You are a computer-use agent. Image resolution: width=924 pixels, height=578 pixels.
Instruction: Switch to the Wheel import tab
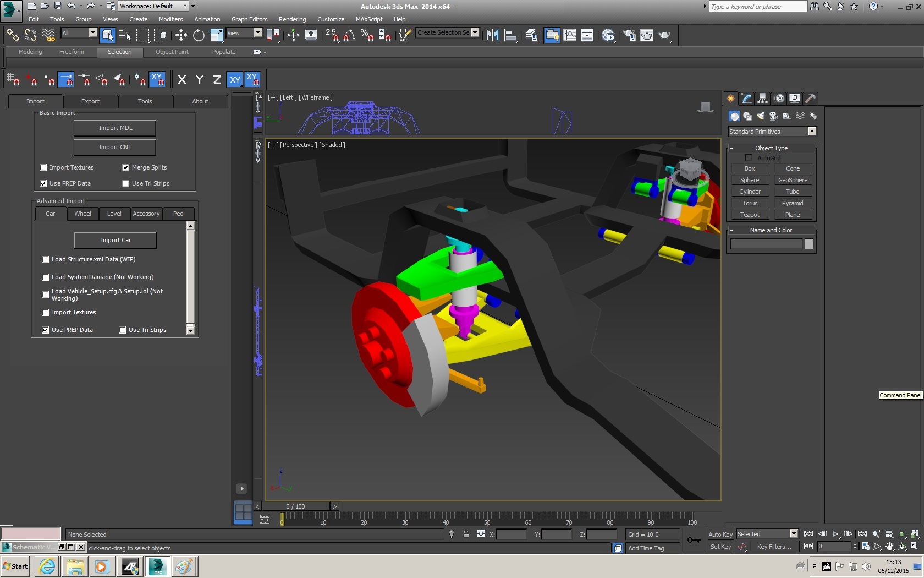(82, 214)
